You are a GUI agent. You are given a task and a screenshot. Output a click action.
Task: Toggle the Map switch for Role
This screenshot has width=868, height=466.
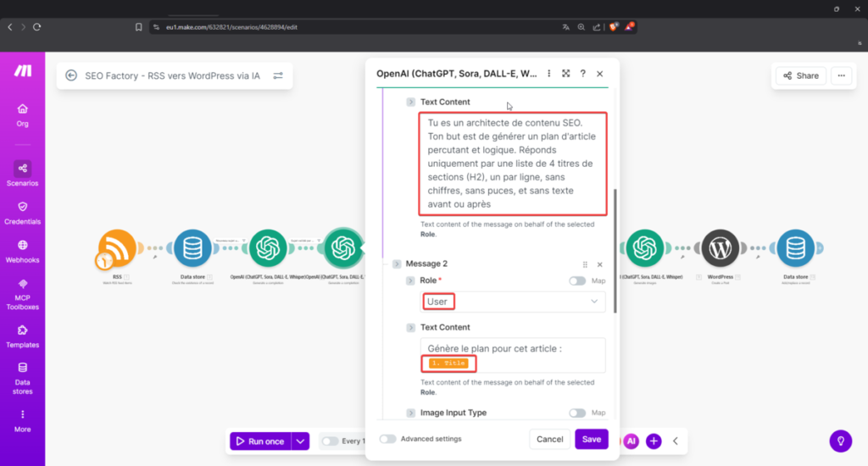577,280
